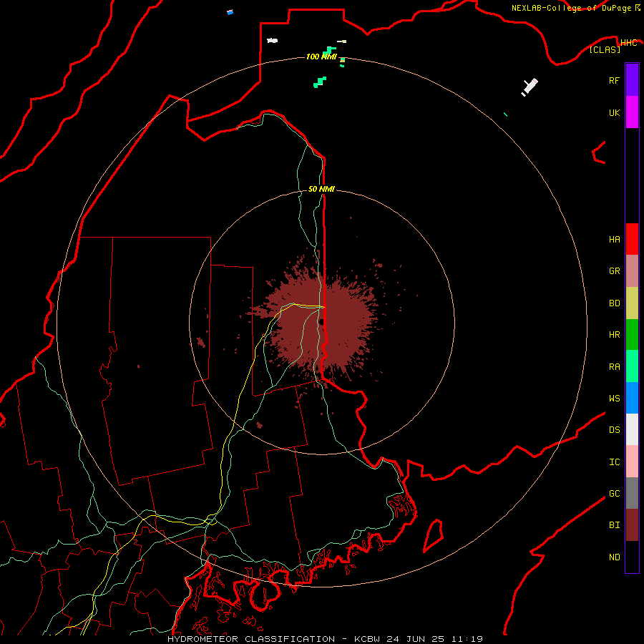Select the IC light pink legend swatch
This screenshot has height=644, width=644.
click(x=632, y=462)
